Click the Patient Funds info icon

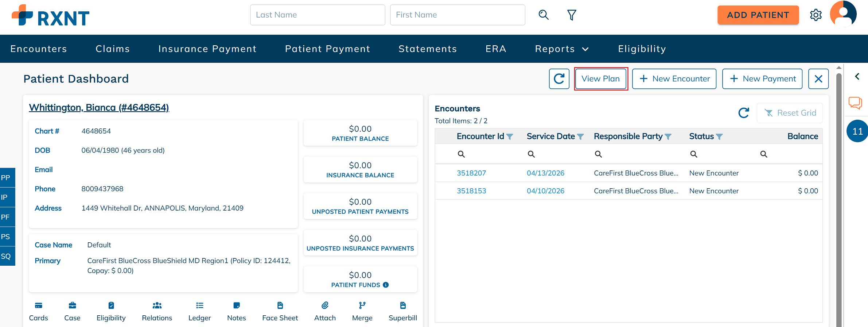click(386, 285)
